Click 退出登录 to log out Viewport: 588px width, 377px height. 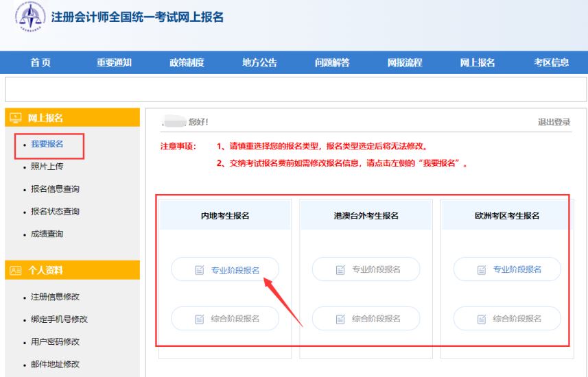pos(554,122)
